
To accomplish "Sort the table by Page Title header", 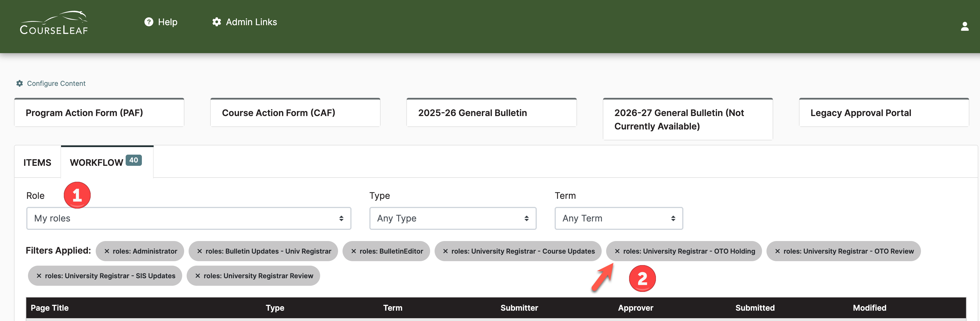I will pos(50,308).
